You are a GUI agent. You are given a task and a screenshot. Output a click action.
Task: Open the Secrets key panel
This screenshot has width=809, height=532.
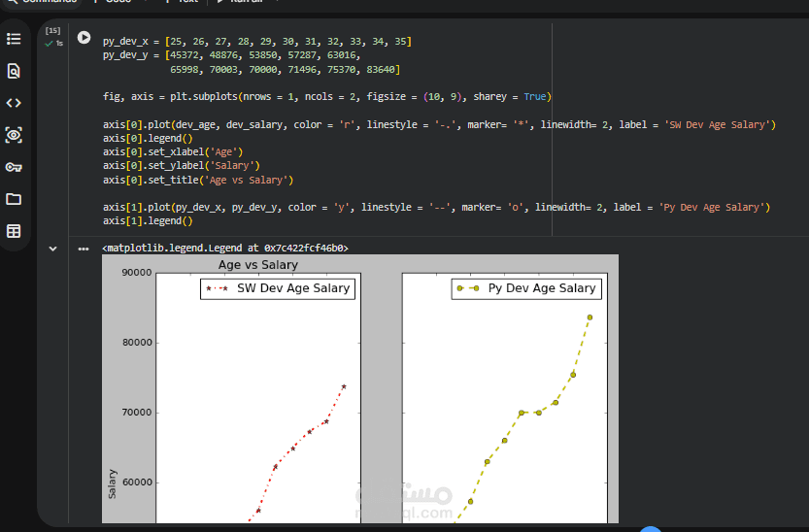pyautogui.click(x=14, y=167)
